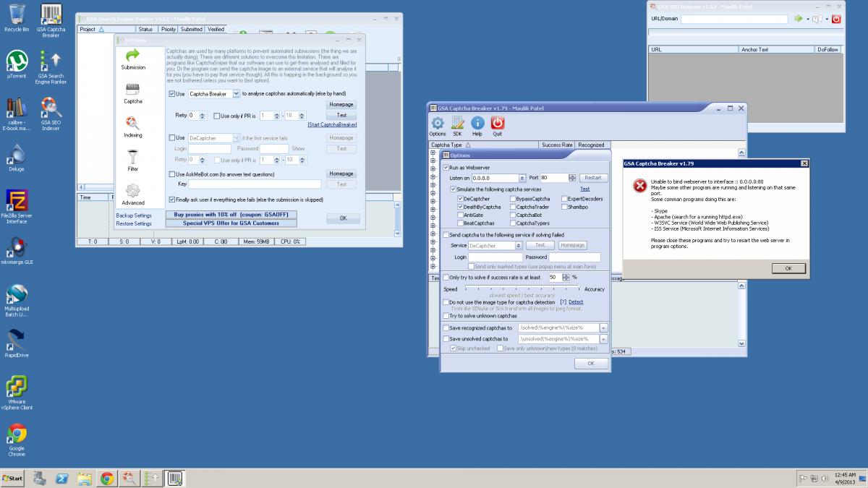Click the AskMeBot Key input field
This screenshot has height=488, width=868.
pos(255,184)
